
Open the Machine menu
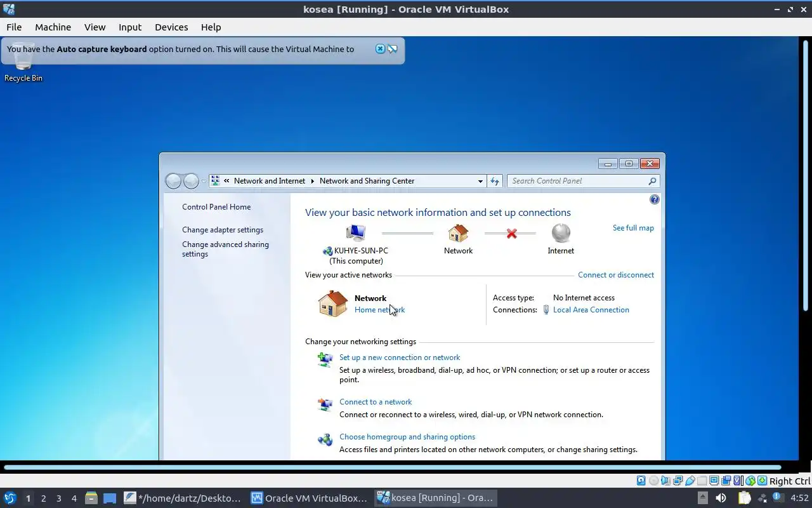pos(53,27)
